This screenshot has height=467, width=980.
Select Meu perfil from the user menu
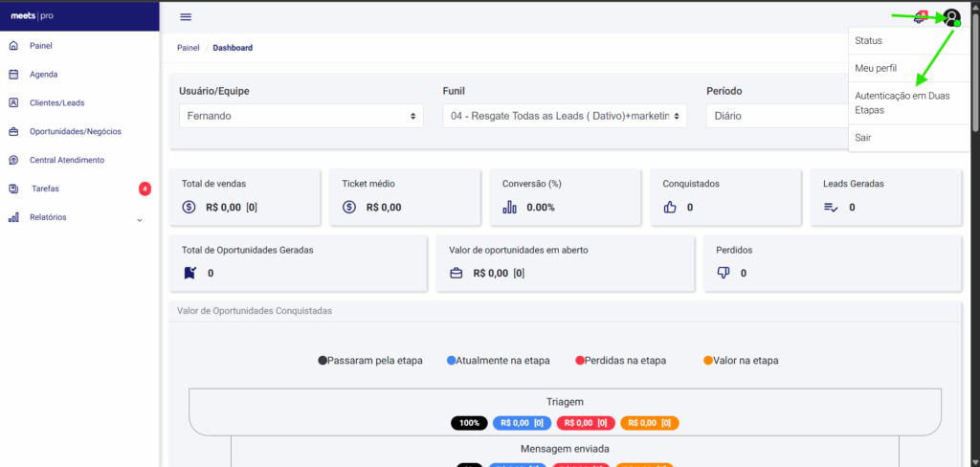[878, 69]
